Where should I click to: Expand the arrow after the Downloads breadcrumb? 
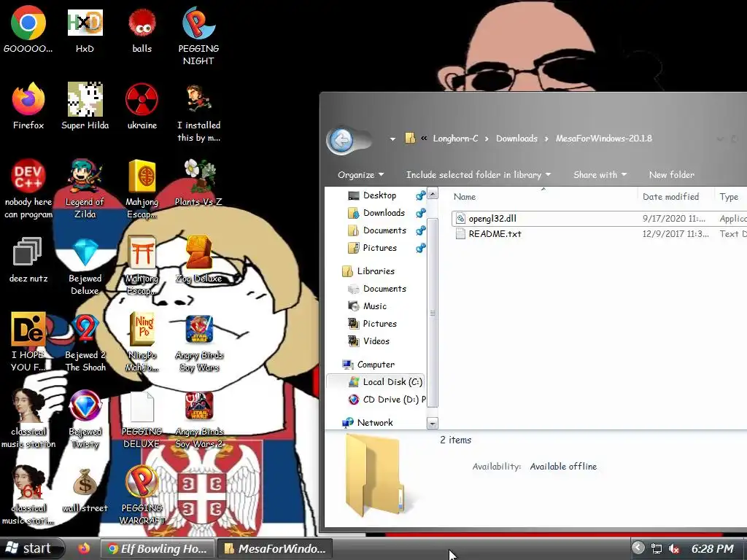(x=546, y=139)
